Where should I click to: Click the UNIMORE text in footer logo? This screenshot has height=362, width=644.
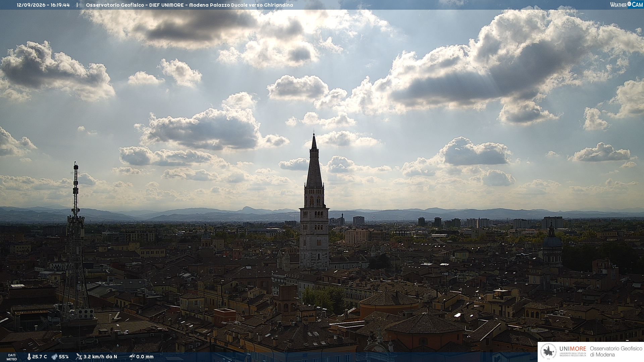(573, 349)
